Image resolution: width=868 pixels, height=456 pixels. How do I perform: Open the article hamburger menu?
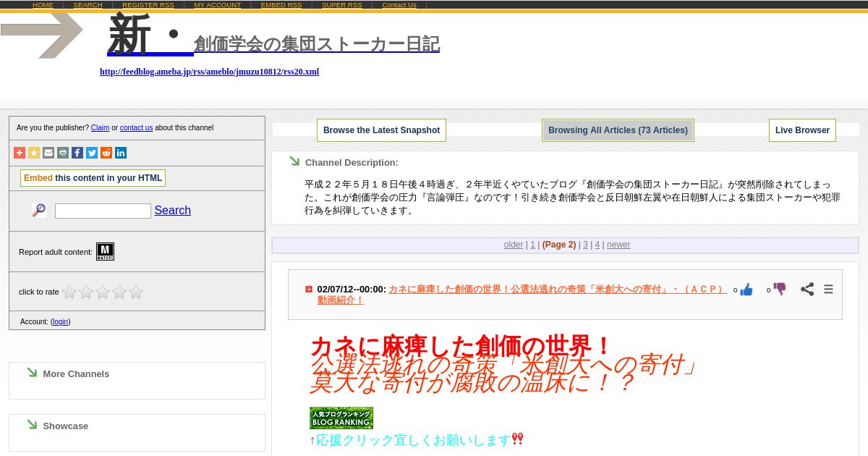point(828,289)
